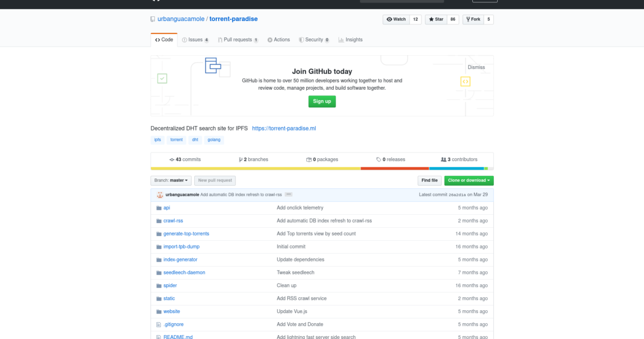Fork the repository
644x339 pixels.
point(472,19)
